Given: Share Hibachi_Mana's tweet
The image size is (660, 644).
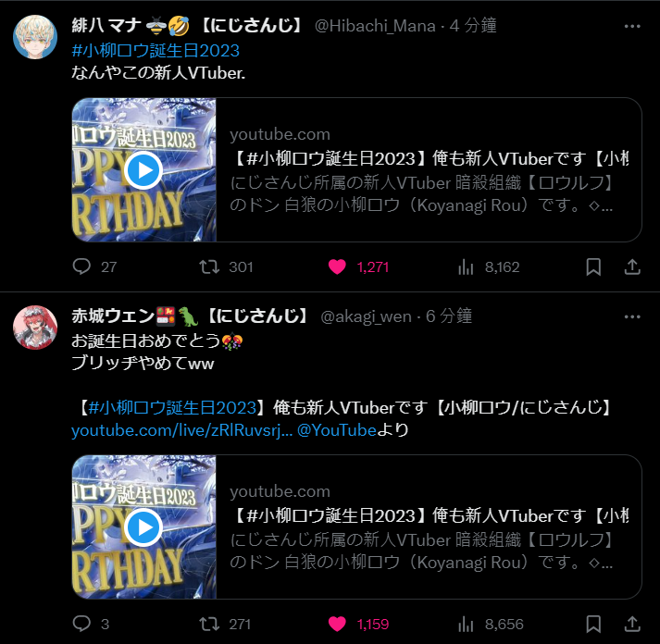Looking at the screenshot, I should tap(632, 266).
